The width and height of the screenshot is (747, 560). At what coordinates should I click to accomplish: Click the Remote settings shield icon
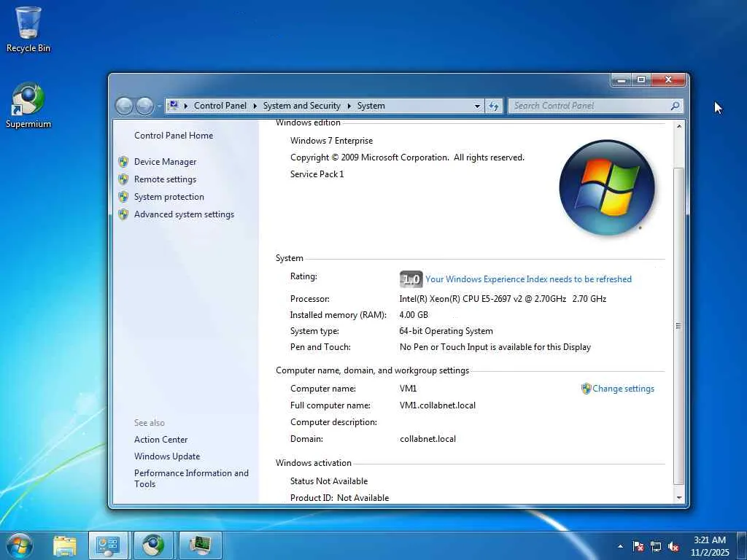coord(123,179)
